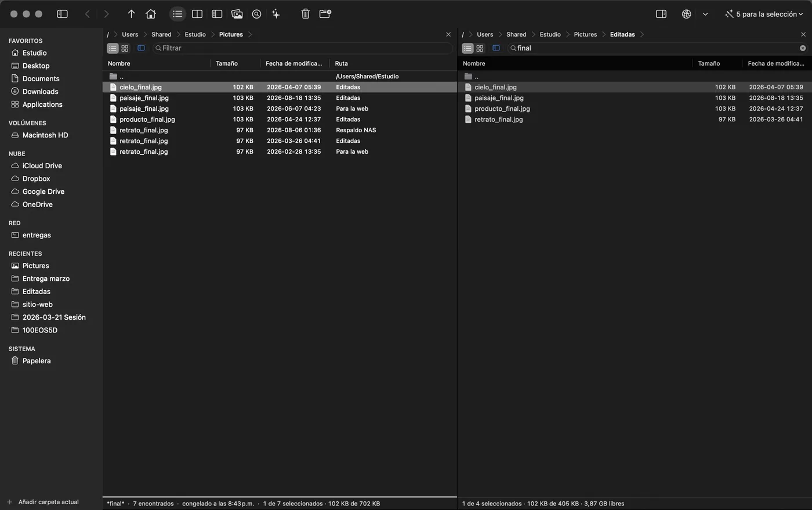Click 'Pictures' in the right pane breadcrumb
812x510 pixels.
point(585,34)
